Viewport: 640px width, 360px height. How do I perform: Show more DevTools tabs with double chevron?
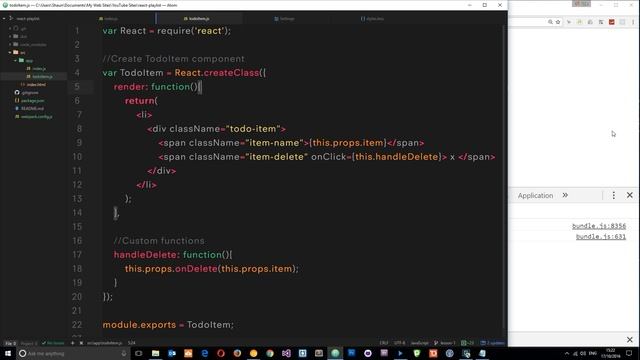pyautogui.click(x=565, y=195)
